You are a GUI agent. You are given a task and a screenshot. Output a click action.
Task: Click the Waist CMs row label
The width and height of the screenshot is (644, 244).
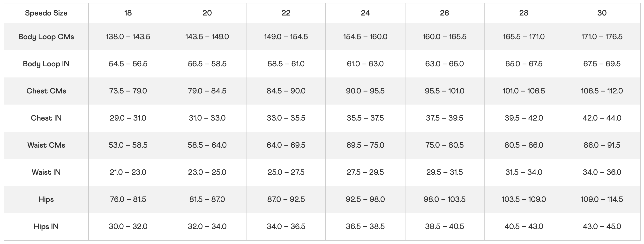(46, 145)
